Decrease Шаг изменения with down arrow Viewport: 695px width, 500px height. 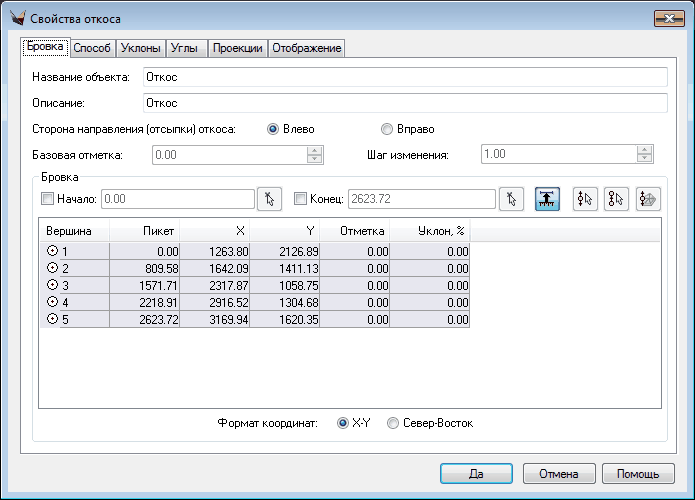pyautogui.click(x=645, y=159)
